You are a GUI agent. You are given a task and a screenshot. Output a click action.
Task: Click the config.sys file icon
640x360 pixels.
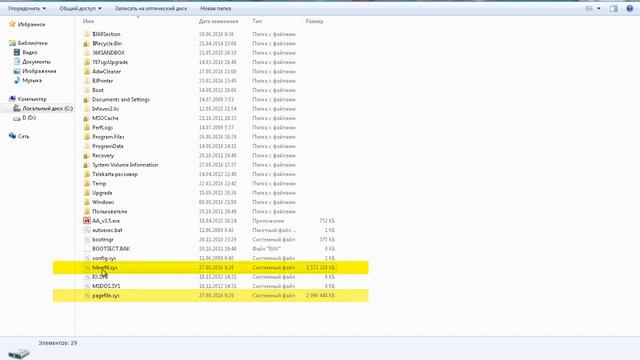coord(87,258)
